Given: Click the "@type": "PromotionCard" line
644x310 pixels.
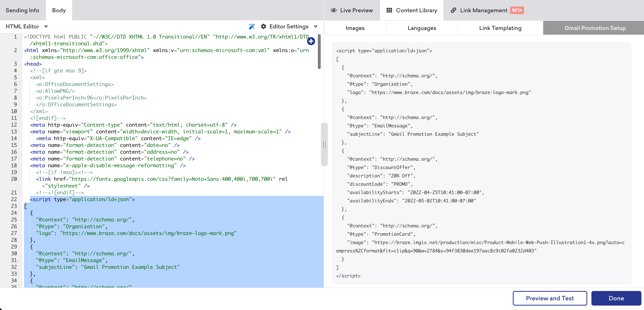Looking at the screenshot, I should point(381,234).
